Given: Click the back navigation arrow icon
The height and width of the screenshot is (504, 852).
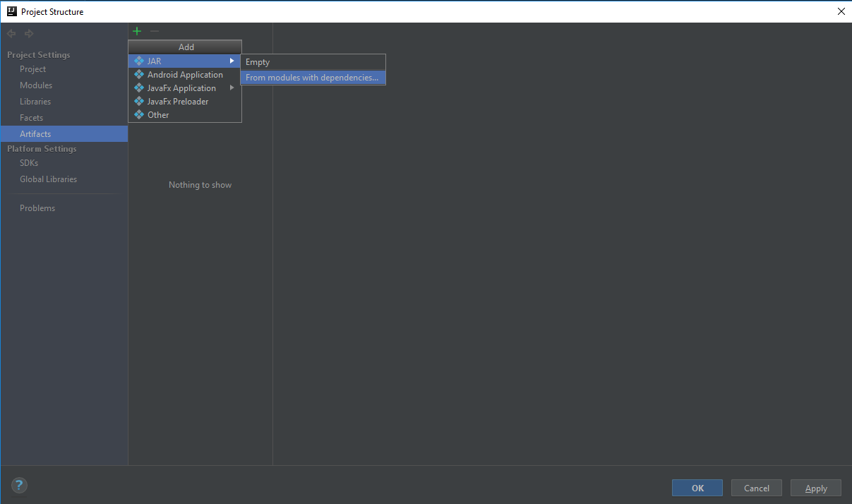Looking at the screenshot, I should (12, 33).
